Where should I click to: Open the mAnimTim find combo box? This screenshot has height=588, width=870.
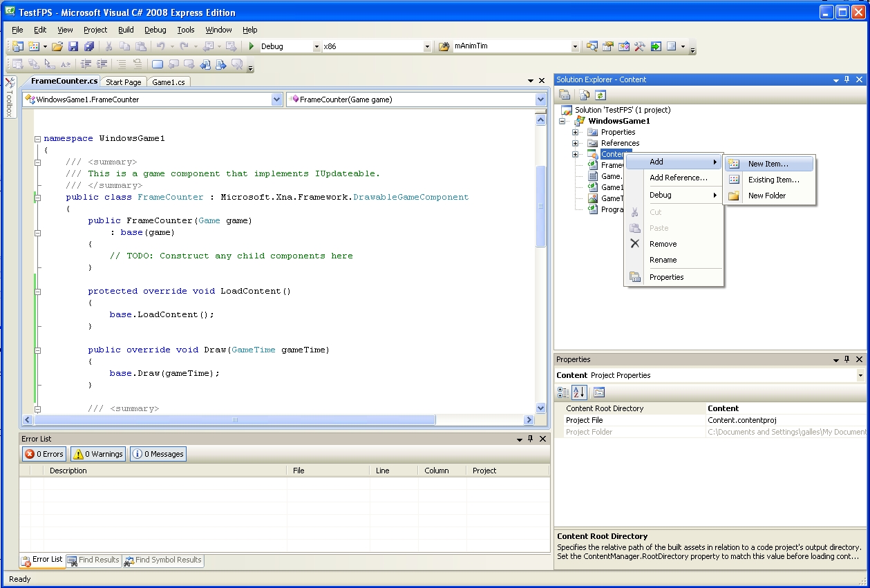click(x=575, y=47)
